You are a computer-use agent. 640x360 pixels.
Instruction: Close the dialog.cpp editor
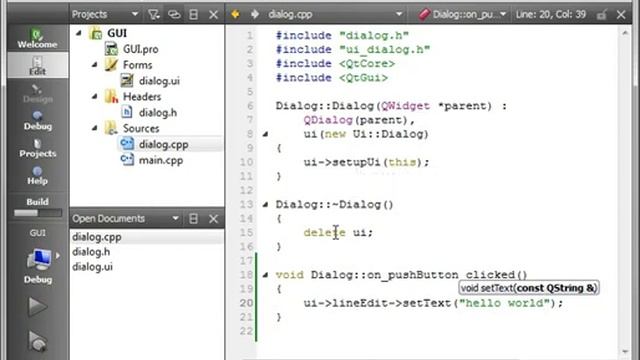[621, 15]
